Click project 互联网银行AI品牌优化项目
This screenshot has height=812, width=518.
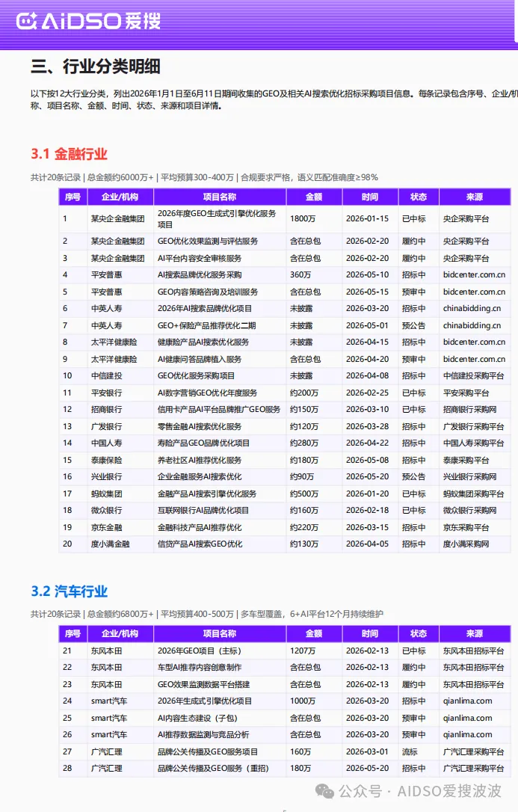point(203,510)
